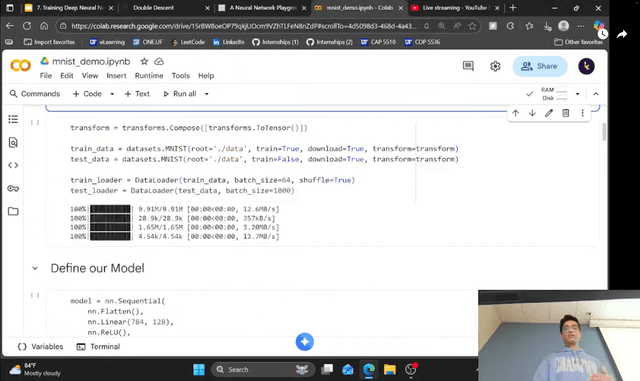Open the Commands search
This screenshot has height=381, width=640.
[35, 94]
